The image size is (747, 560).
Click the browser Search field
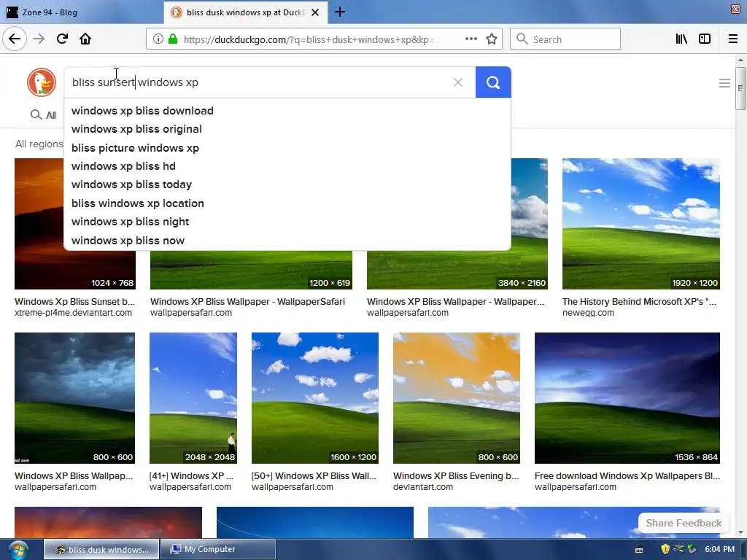565,39
